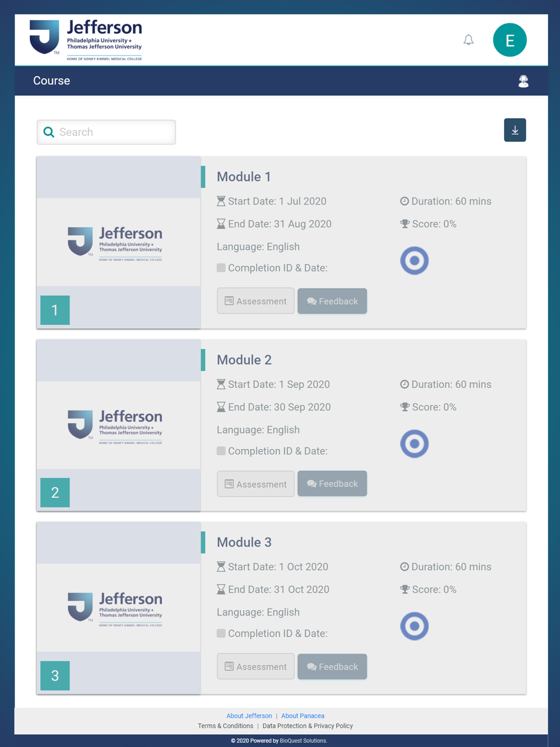
Task: Click the Module 3 score trophy icon
Action: tap(405, 590)
